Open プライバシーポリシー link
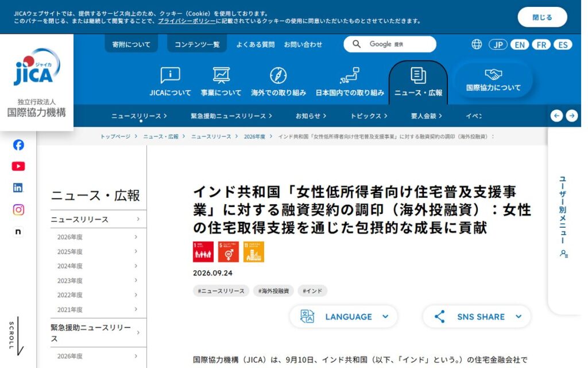Screen dimensions: 588x368 (187, 21)
